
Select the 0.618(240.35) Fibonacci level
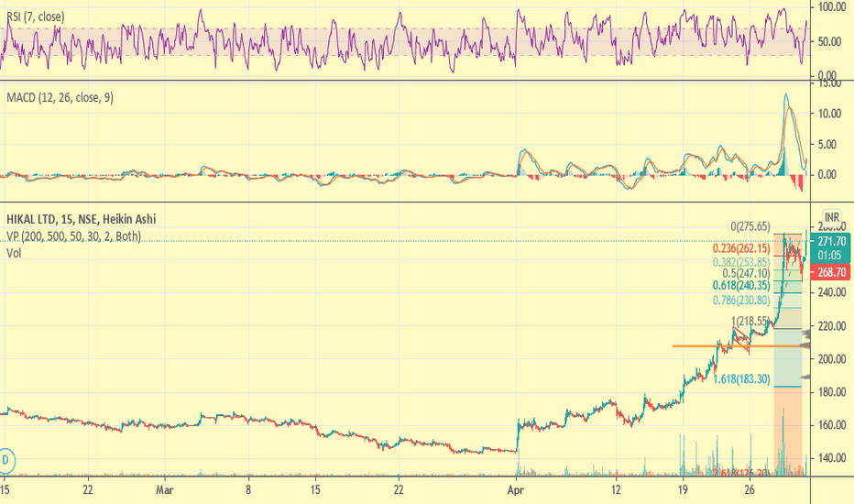pos(741,286)
